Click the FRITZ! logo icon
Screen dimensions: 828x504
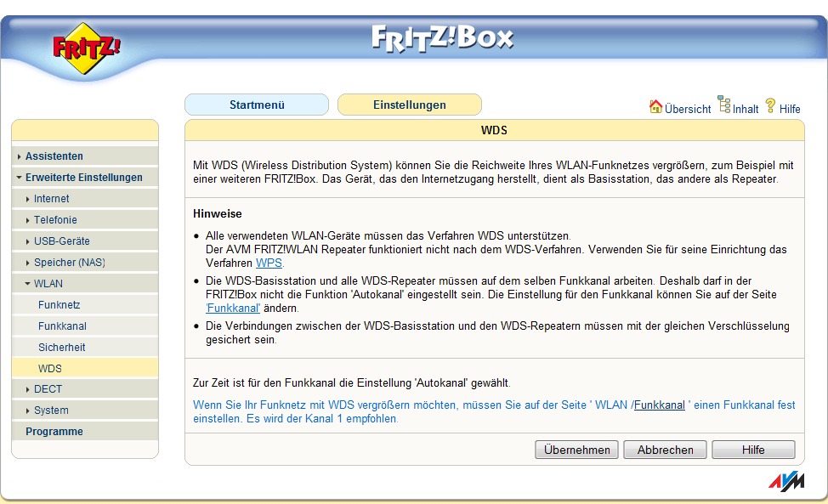click(x=87, y=48)
